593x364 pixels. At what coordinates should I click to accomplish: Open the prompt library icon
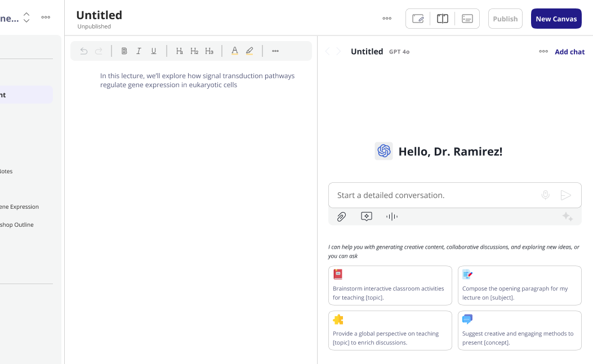tap(367, 216)
